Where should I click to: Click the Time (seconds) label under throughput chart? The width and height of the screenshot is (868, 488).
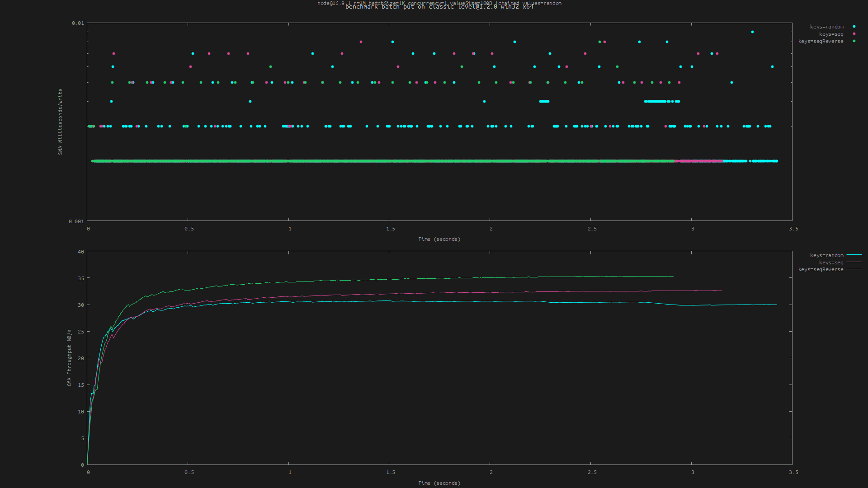(x=439, y=483)
